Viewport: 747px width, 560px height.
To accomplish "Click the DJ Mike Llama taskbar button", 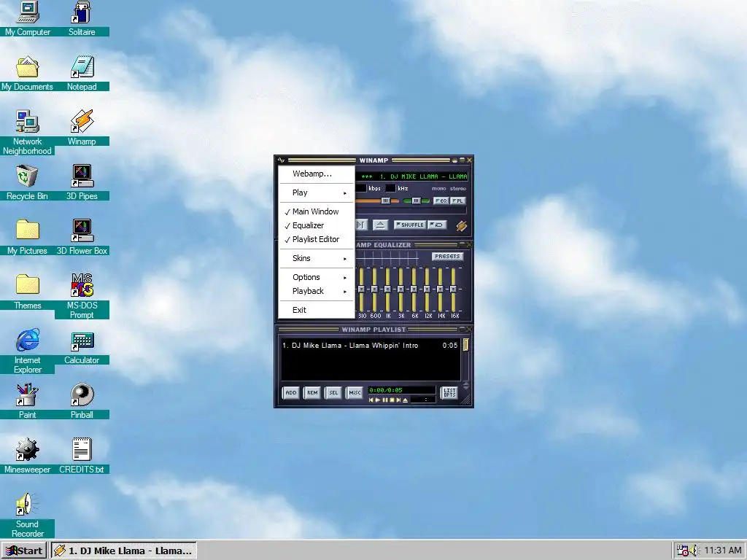I will (x=124, y=551).
